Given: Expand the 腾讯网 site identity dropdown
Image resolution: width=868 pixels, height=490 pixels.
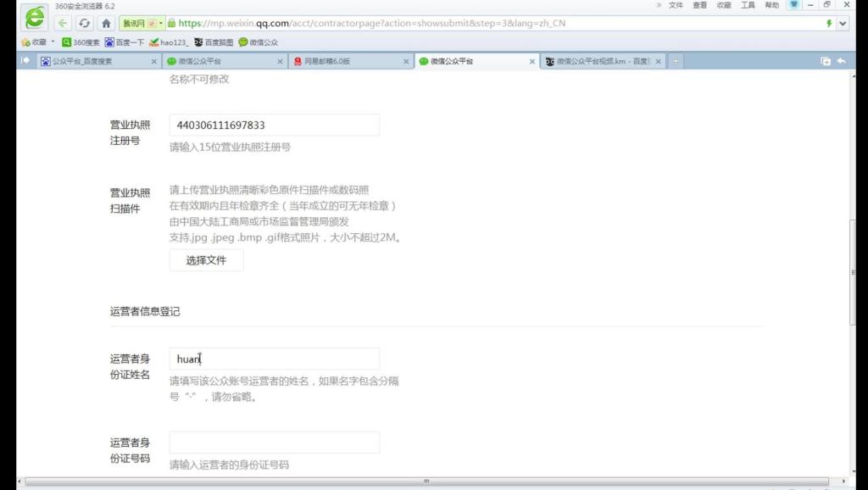Looking at the screenshot, I should 160,23.
